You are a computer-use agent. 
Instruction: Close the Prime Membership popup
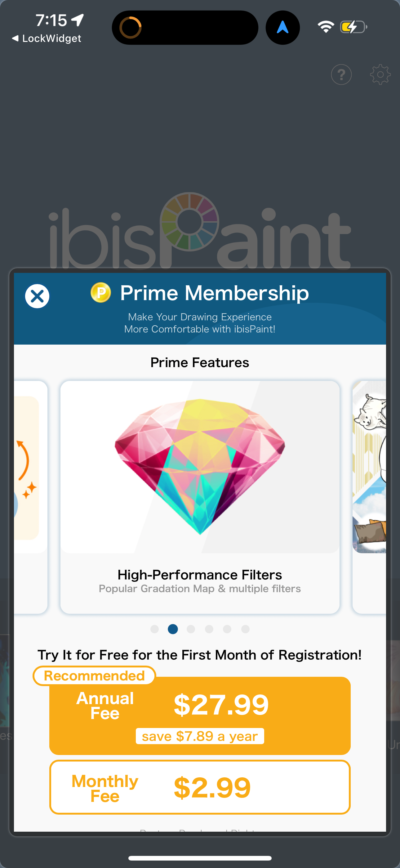tap(38, 296)
